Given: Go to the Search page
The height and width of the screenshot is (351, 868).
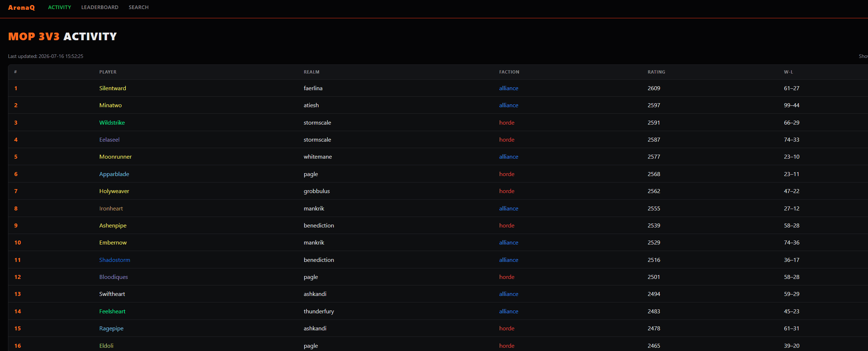Looking at the screenshot, I should tap(139, 7).
